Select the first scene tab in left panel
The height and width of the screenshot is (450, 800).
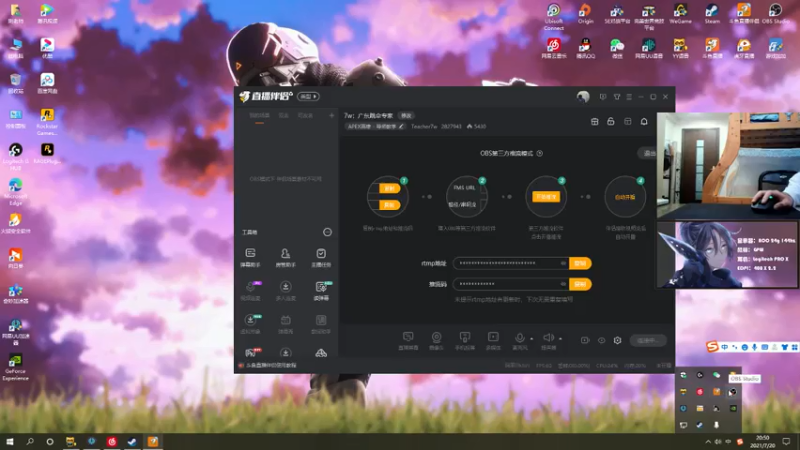tap(259, 116)
